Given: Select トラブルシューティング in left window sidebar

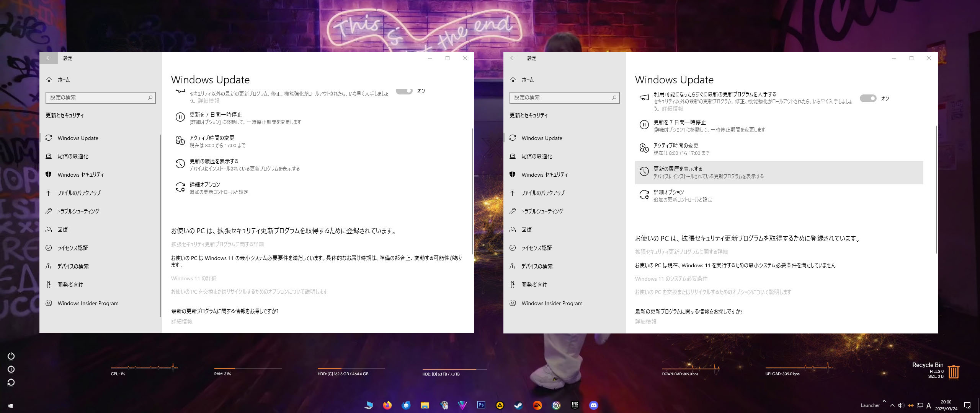Looking at the screenshot, I should pyautogui.click(x=78, y=211).
